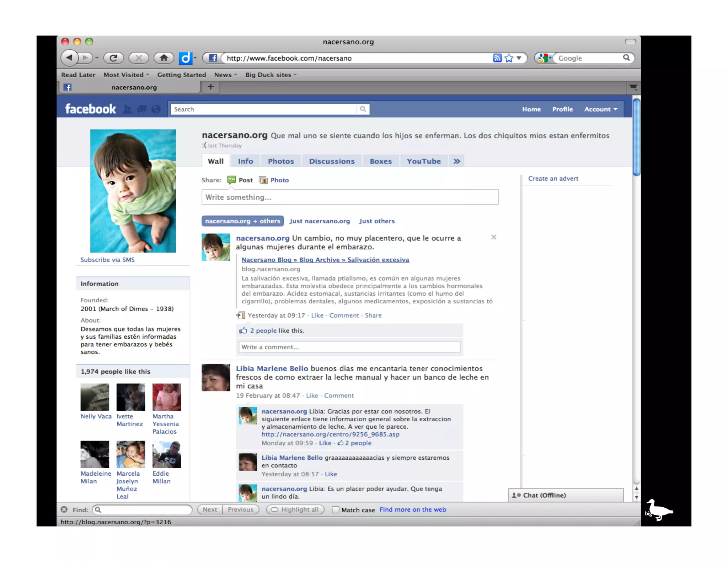
Task: Click the Subscribe via SMS link
Action: click(107, 260)
